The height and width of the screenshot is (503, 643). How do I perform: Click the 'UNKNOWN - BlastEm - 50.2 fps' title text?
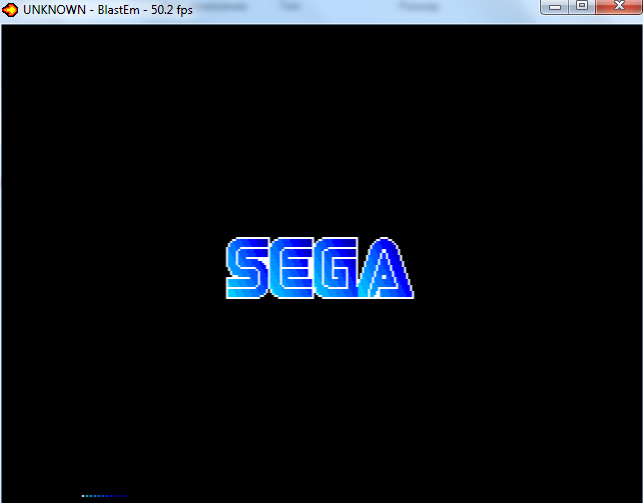point(108,10)
